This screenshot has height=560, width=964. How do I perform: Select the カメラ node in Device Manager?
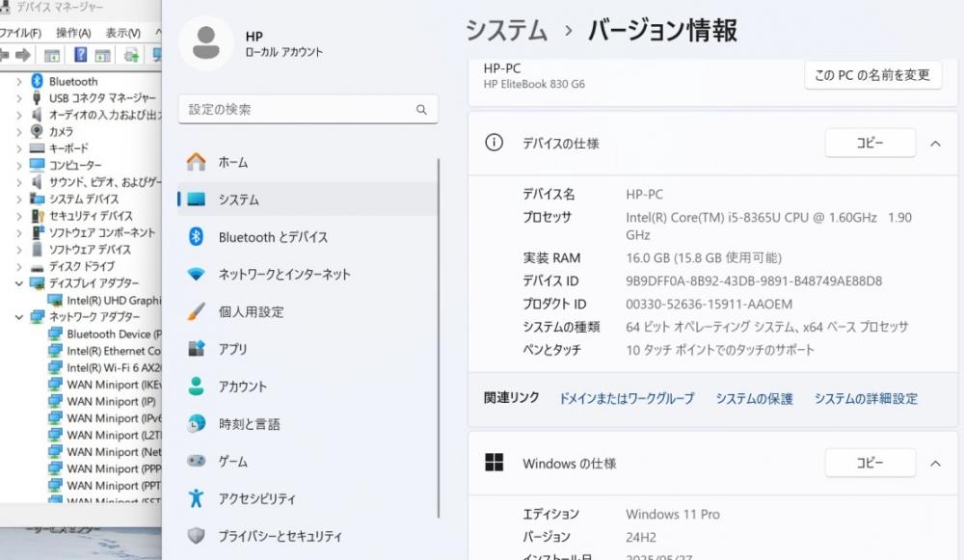pyautogui.click(x=61, y=131)
